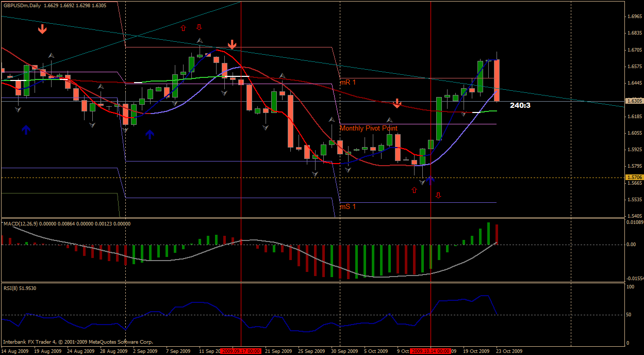Screen dimensions: 644x355
Task: Select the blue up arrow below the mid-August candles
Action: coord(26,130)
